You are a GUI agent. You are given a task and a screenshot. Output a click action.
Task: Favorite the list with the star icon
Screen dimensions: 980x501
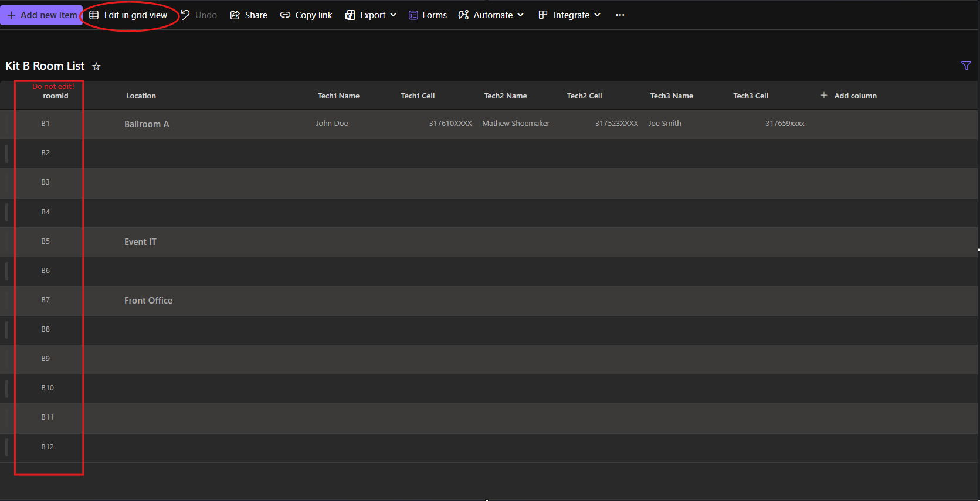[96, 67]
